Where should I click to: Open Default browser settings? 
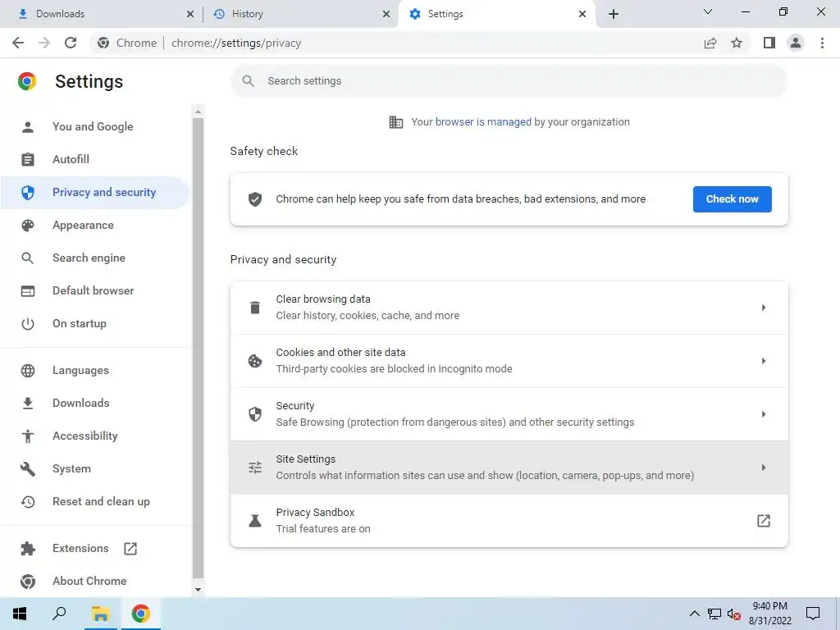pyautogui.click(x=94, y=290)
